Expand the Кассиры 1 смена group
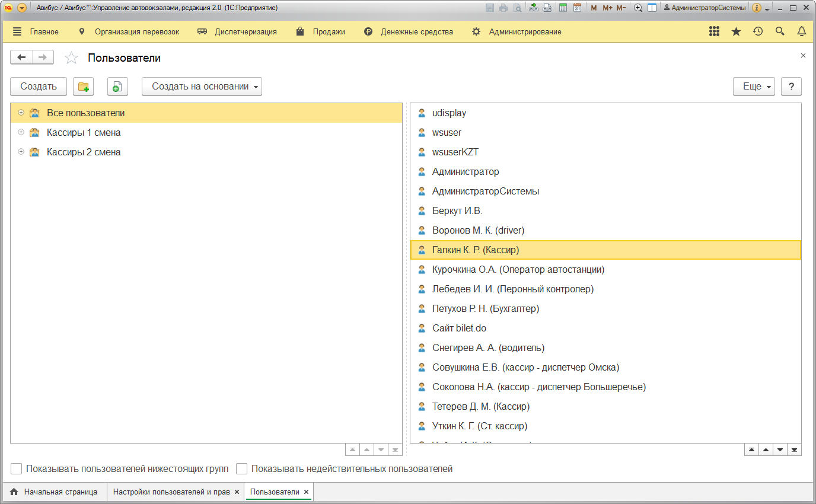 pyautogui.click(x=21, y=132)
